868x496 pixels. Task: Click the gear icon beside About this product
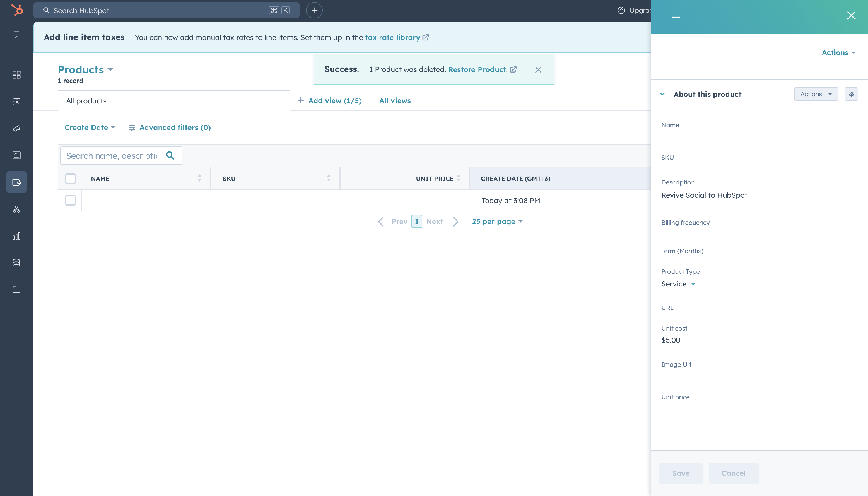(x=851, y=94)
